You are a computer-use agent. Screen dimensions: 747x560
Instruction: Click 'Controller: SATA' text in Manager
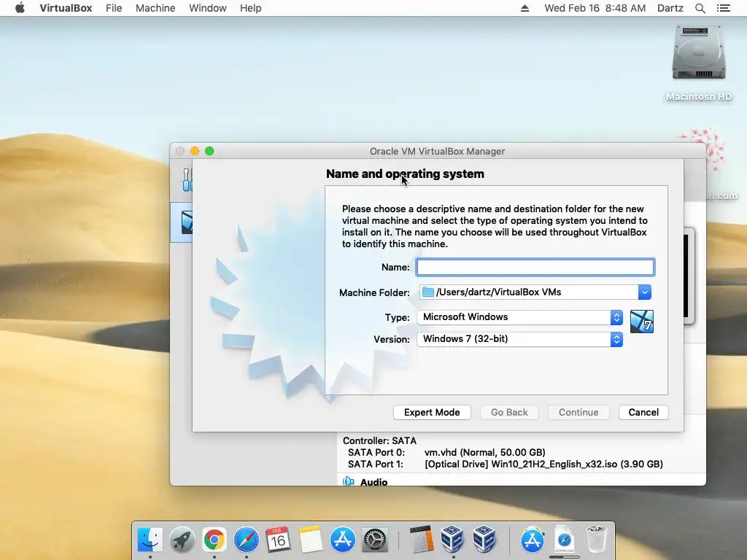pos(379,440)
